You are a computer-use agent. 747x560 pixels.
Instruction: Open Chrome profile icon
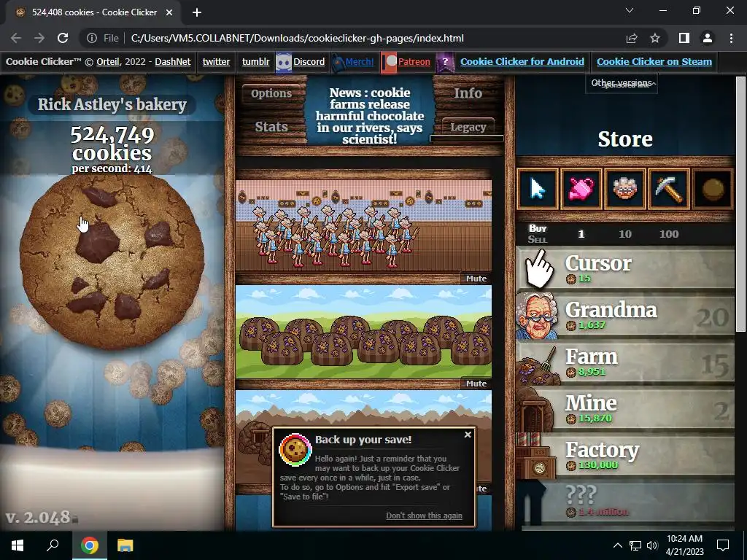[x=708, y=38]
